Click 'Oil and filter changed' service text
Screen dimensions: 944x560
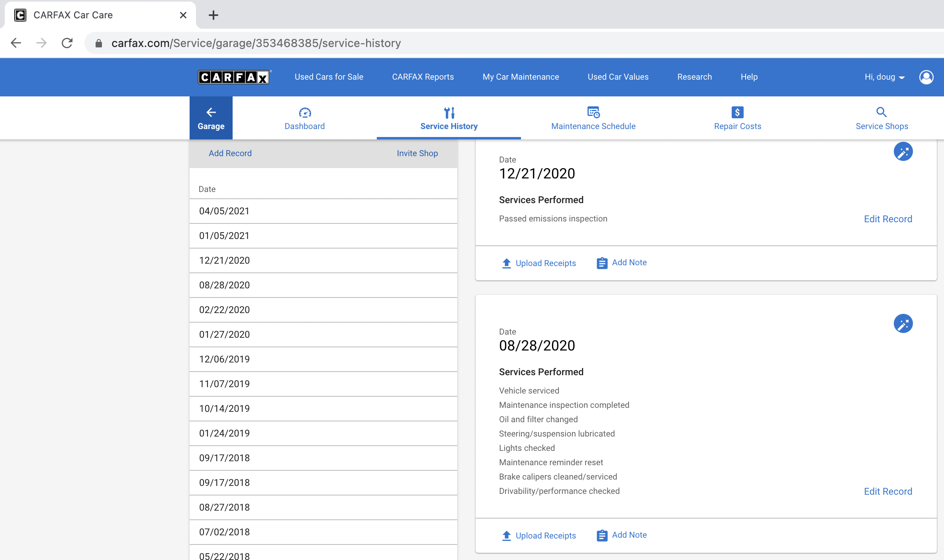click(x=539, y=419)
